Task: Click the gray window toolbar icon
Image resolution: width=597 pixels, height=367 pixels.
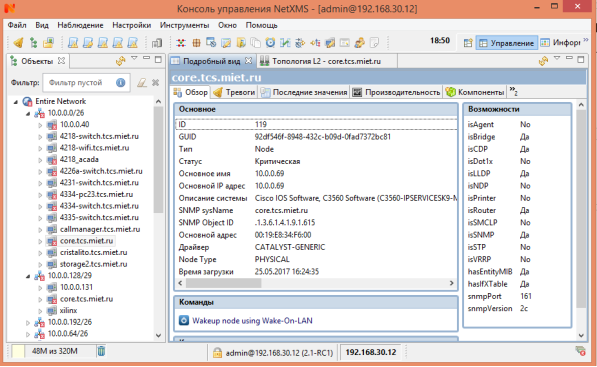Action: [345, 43]
